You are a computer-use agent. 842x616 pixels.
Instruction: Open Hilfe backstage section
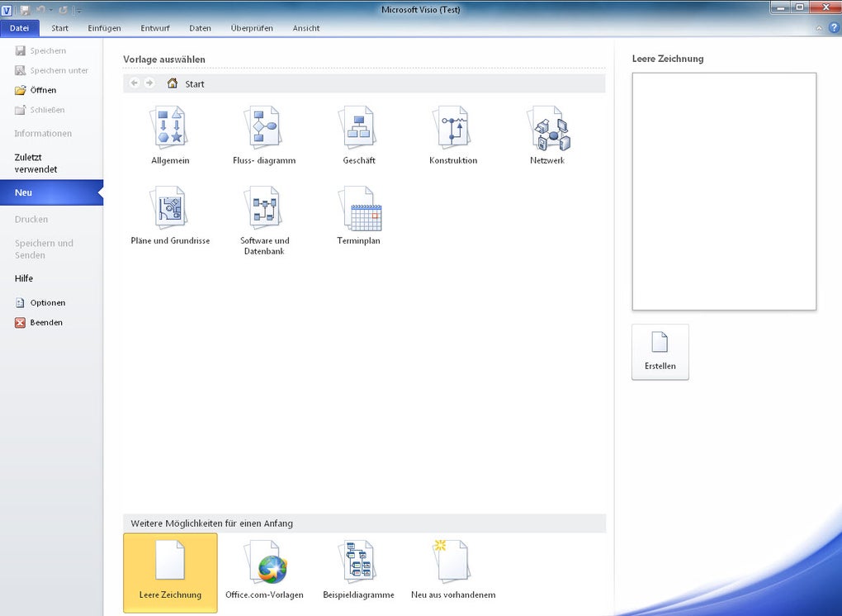point(24,278)
